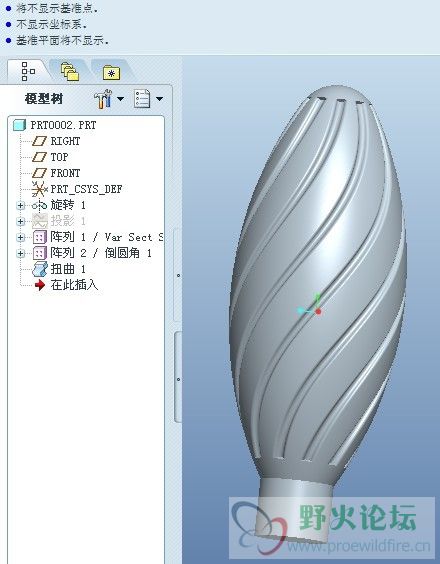Select 阵列 1 / Var Sect feature
Image resolution: width=440 pixels, height=564 pixels.
click(107, 237)
